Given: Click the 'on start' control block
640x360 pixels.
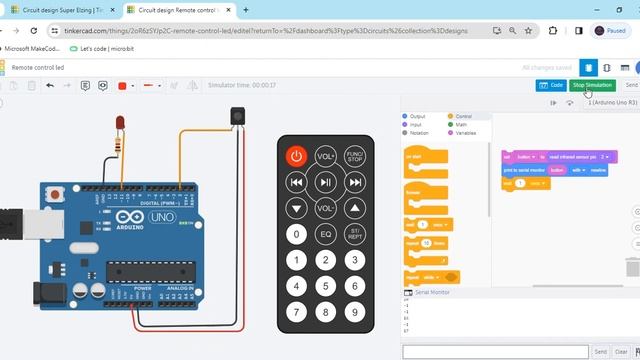Looking at the screenshot, I should click(x=426, y=162).
